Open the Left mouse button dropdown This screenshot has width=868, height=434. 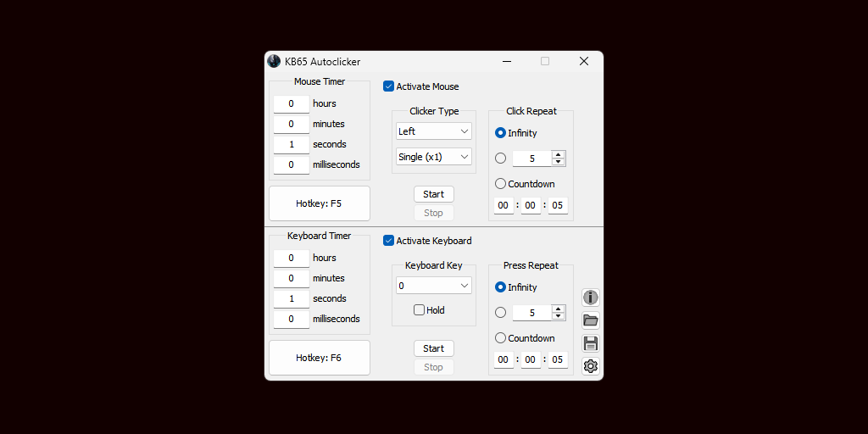[x=434, y=131]
